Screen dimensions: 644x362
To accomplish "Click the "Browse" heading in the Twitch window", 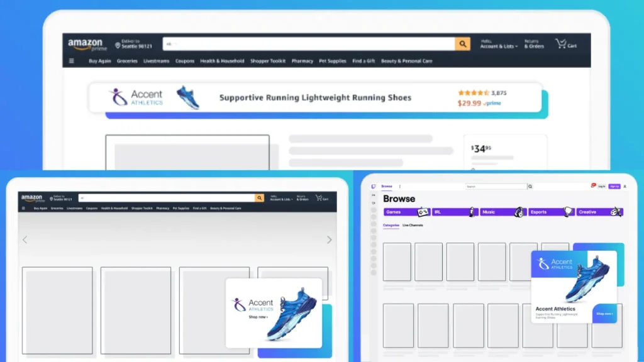I will [399, 199].
